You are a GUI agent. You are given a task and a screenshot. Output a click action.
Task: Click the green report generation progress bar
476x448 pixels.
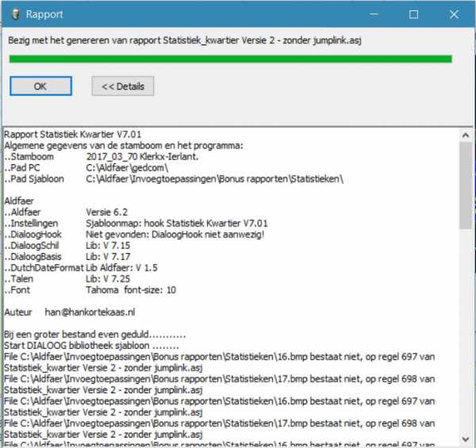(230, 59)
